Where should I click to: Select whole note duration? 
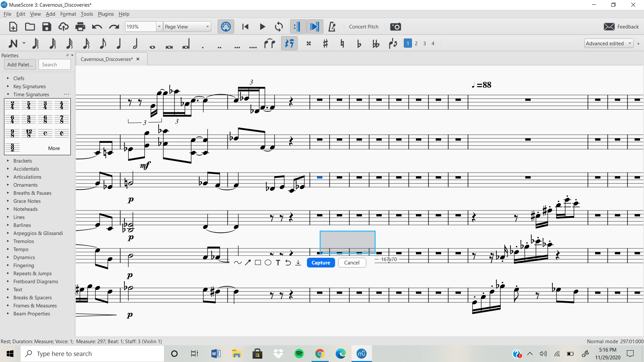coord(152,47)
